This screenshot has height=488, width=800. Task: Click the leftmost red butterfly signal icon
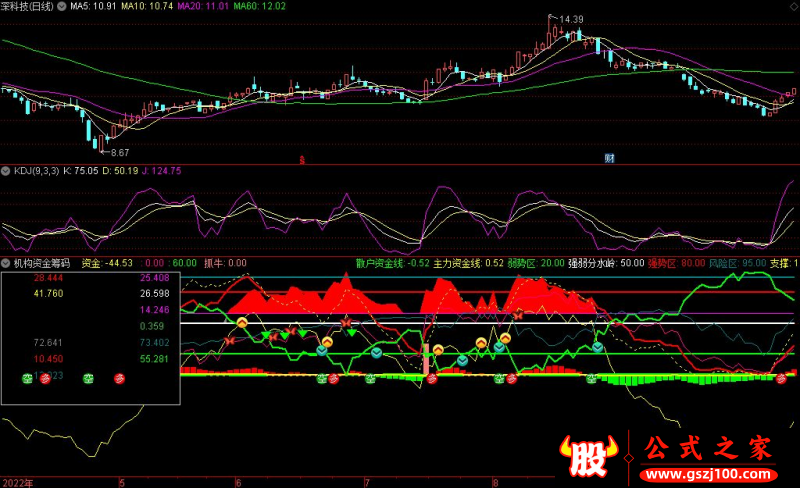pyautogui.click(x=228, y=341)
